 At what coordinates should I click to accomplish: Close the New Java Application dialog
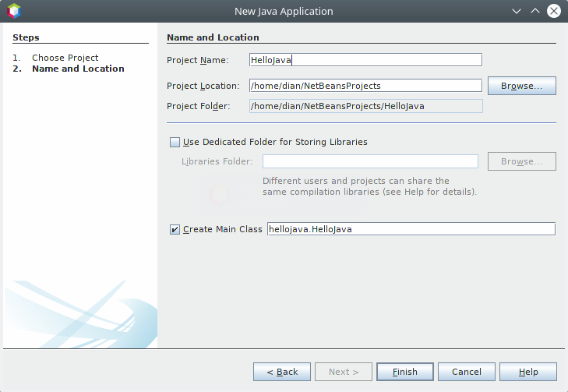coord(554,11)
